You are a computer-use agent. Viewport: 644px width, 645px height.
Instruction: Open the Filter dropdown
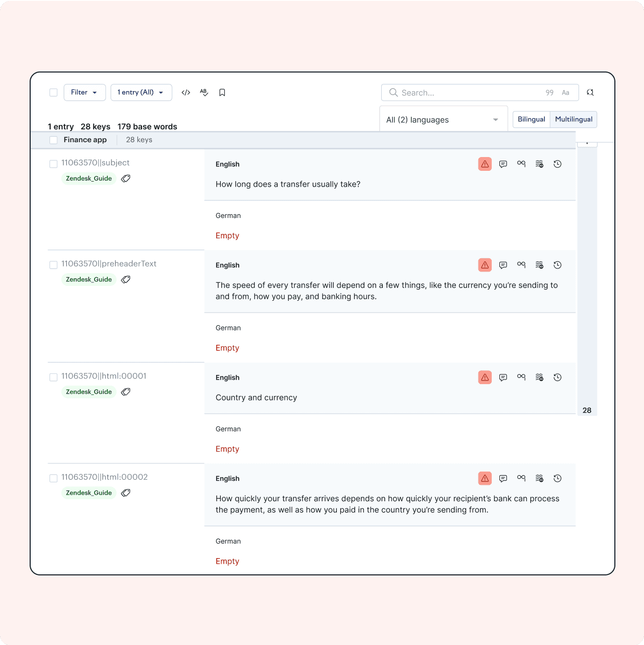[x=84, y=93]
